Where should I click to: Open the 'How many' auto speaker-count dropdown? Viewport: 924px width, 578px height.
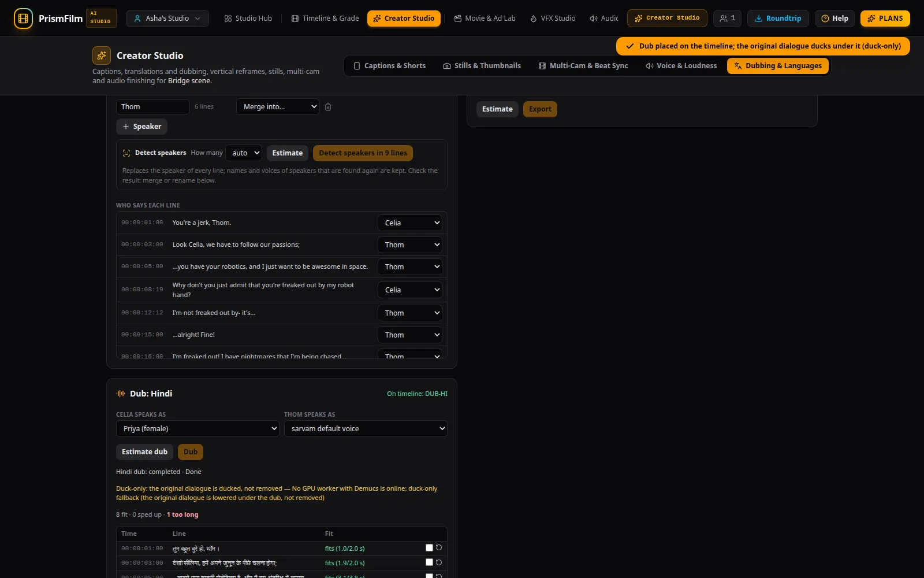244,153
